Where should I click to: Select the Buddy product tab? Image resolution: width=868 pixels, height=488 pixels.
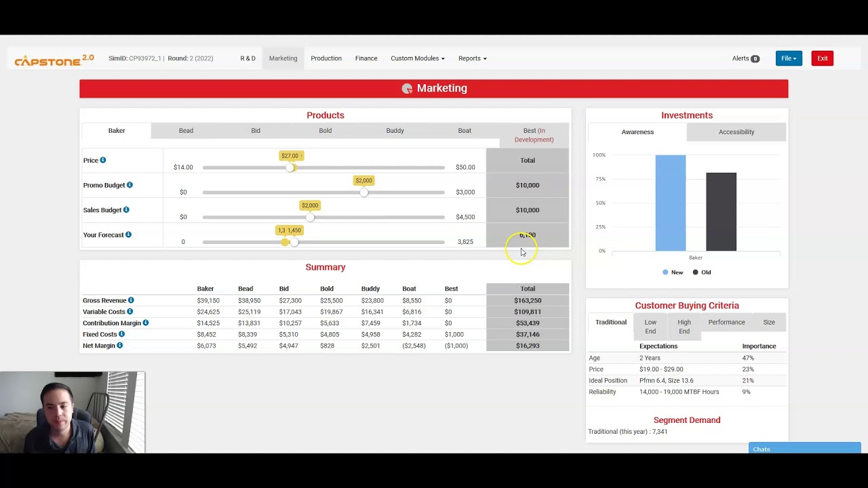click(395, 131)
